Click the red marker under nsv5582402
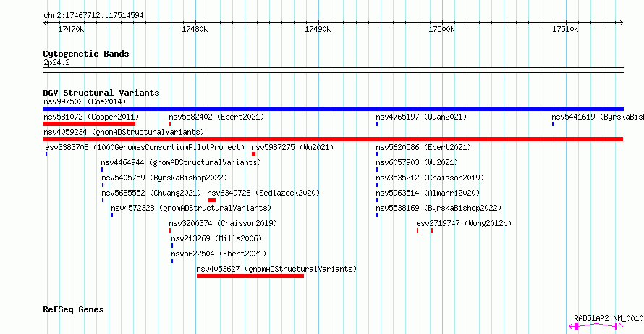Viewport: 644px width, 334px height. point(170,124)
